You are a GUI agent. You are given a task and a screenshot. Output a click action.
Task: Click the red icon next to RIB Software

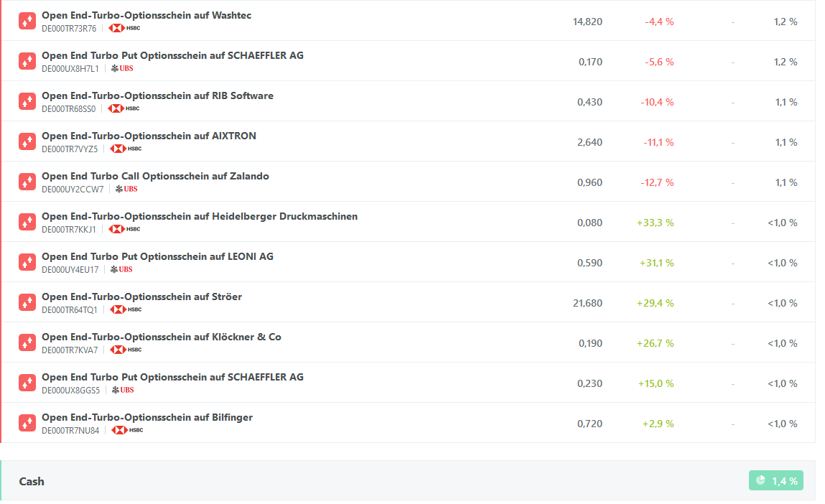point(27,101)
